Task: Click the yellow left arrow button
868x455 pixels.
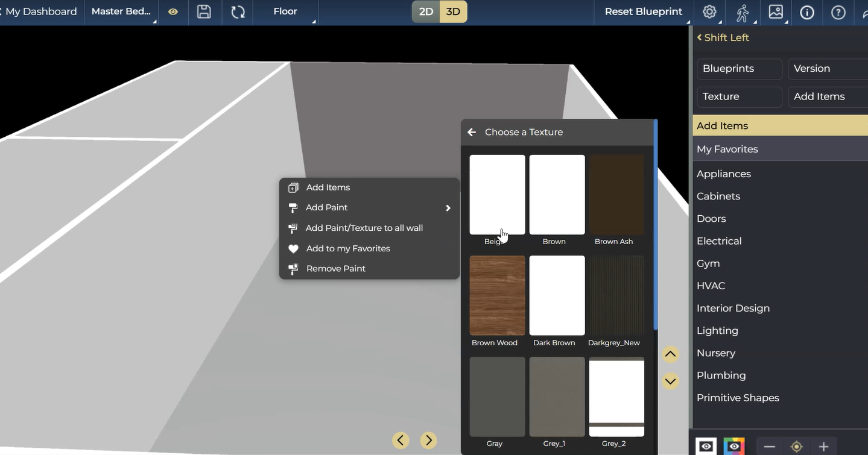Action: 401,441
